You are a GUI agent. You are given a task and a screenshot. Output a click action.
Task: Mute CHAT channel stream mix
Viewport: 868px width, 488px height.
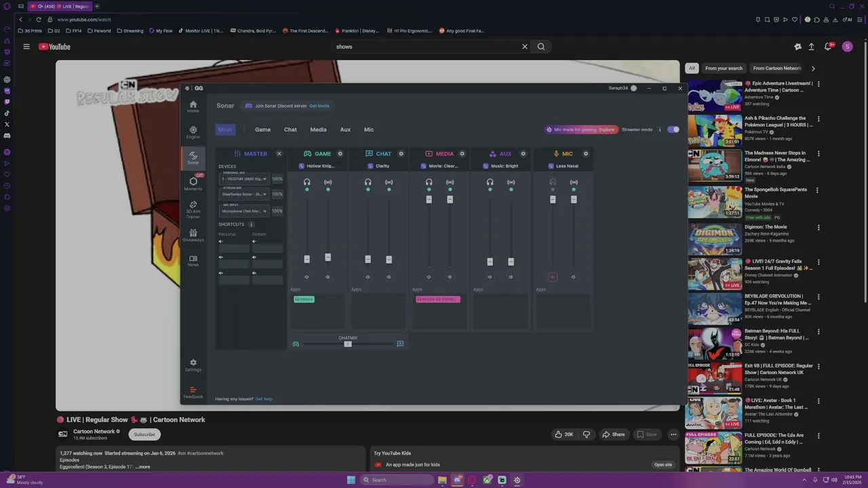389,277
